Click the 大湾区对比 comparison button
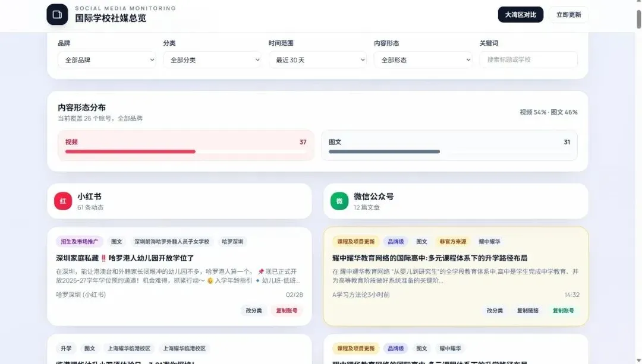The height and width of the screenshot is (364, 642). [520, 14]
